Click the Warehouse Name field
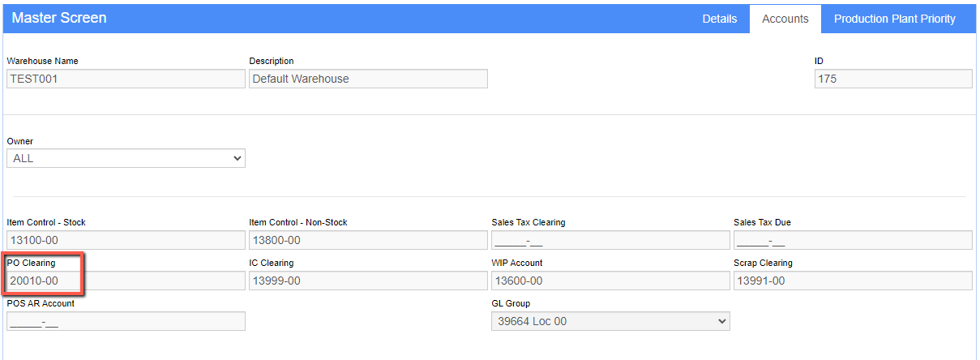 point(126,79)
